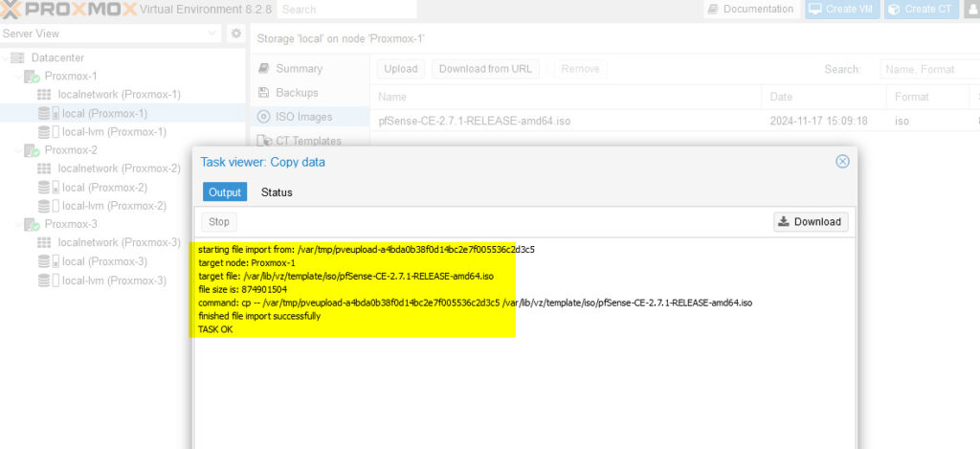Select the Proxmox-3 tree node
This screenshot has width=980, height=449.
click(71, 224)
